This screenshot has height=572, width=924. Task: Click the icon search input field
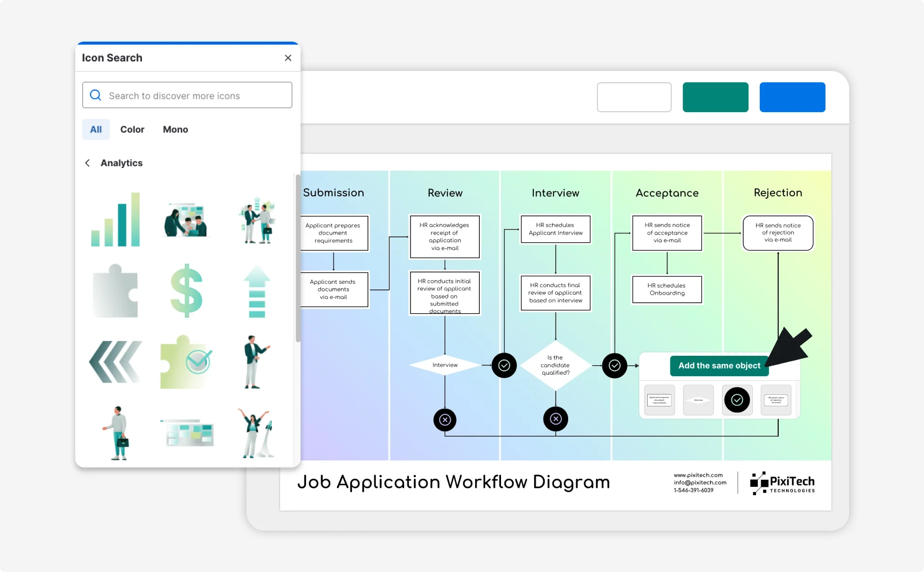point(187,95)
